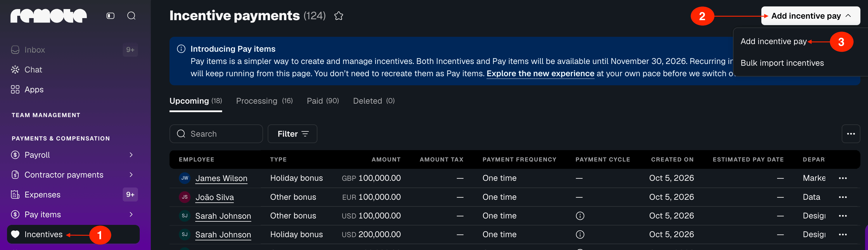Viewport: 868px width, 250px height.
Task: Click the Remote logo
Action: click(x=49, y=16)
